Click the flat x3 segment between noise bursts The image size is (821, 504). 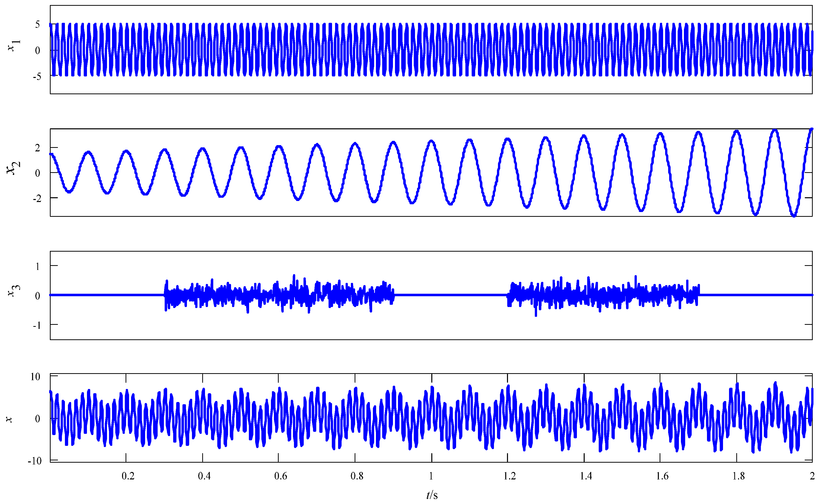[x=451, y=295]
